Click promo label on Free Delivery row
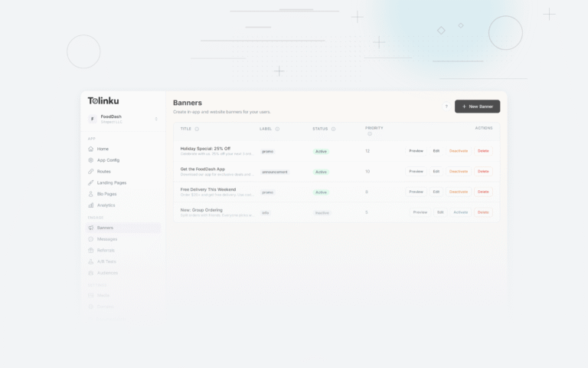This screenshot has width=588, height=368. click(267, 192)
